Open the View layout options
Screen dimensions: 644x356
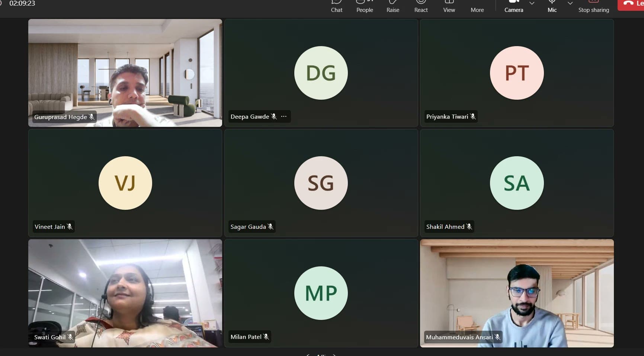pyautogui.click(x=449, y=6)
